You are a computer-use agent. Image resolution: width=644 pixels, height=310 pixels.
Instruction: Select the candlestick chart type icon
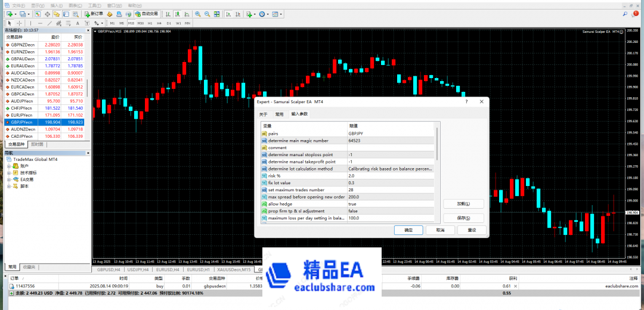(178, 14)
